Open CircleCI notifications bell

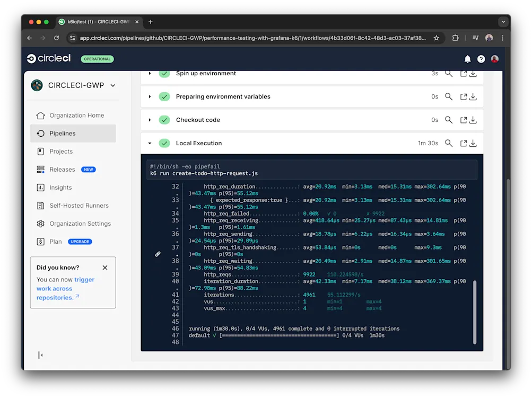pos(467,58)
